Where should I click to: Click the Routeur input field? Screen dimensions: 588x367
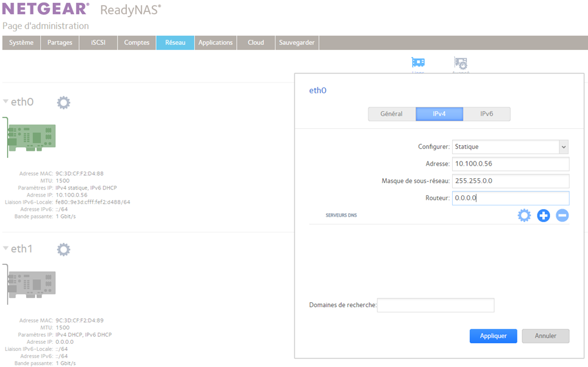[510, 198]
